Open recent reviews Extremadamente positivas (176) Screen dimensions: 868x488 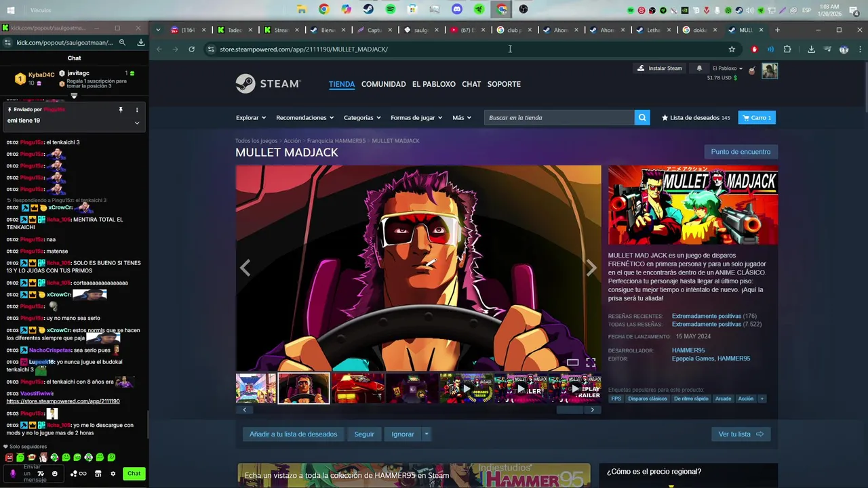(714, 316)
